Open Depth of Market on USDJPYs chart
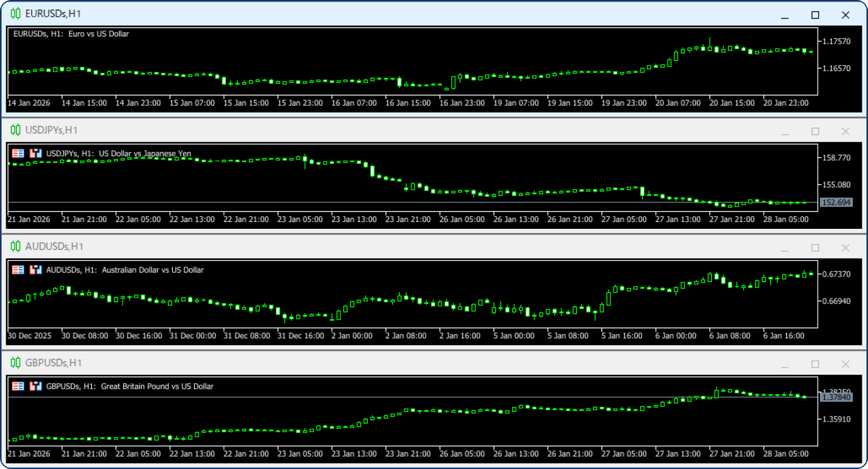 coord(36,154)
